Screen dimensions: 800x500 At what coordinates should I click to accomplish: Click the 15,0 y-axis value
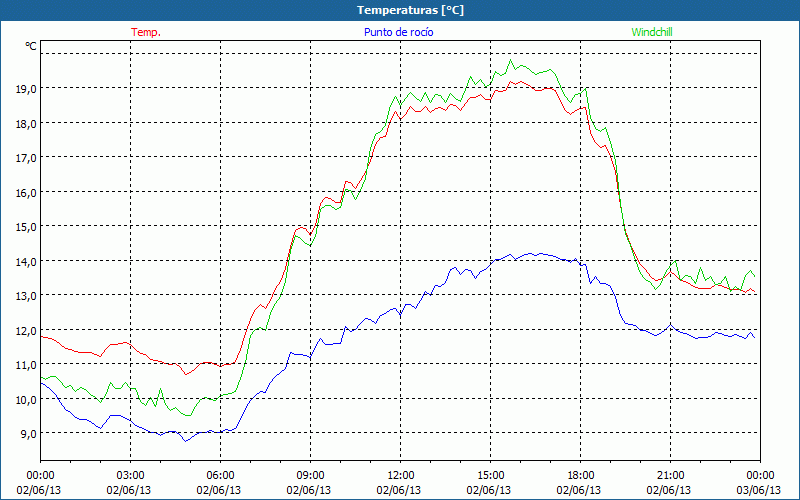pos(26,227)
